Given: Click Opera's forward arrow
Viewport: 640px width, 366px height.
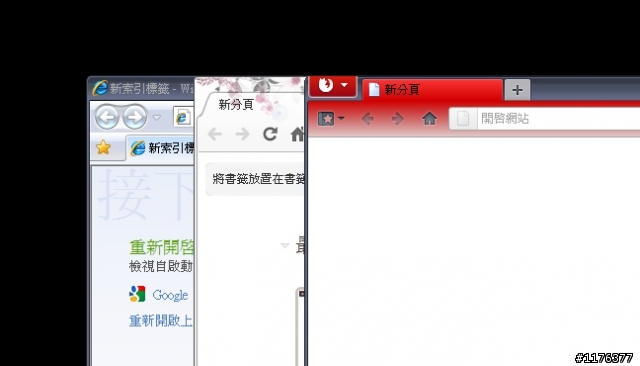Looking at the screenshot, I should pos(397,119).
